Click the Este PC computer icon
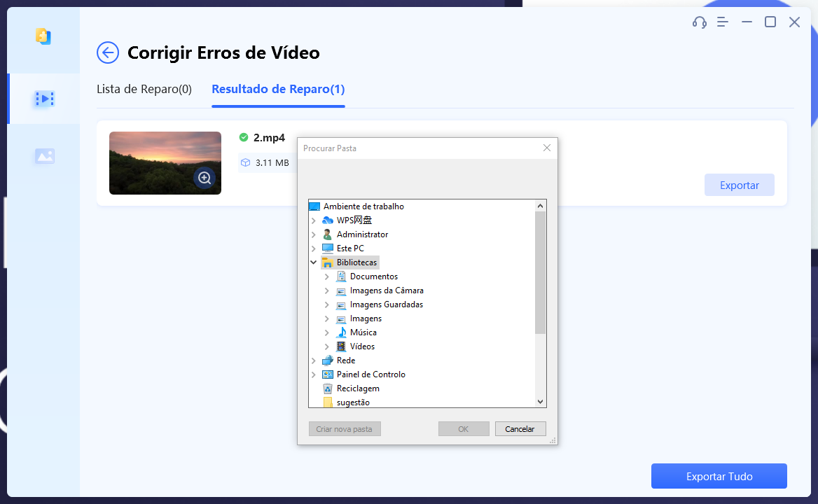818x504 pixels. (x=328, y=248)
